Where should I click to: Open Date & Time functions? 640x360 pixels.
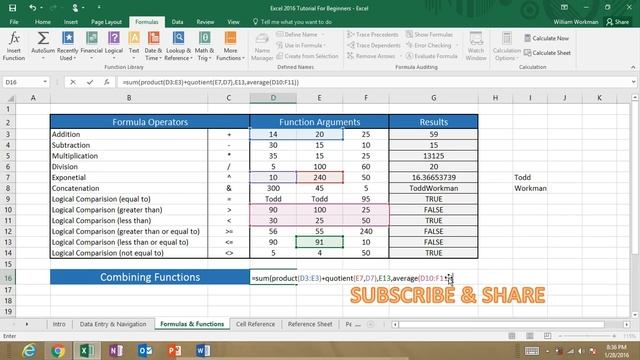coord(153,47)
